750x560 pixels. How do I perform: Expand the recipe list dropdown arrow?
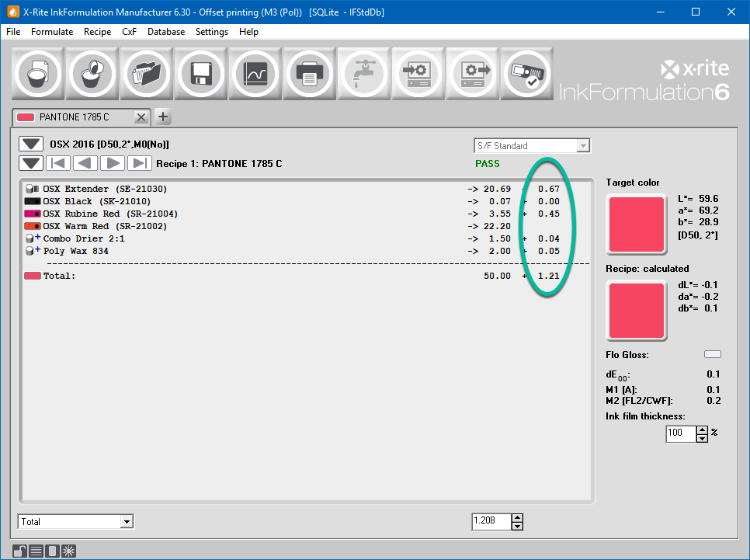[x=31, y=163]
